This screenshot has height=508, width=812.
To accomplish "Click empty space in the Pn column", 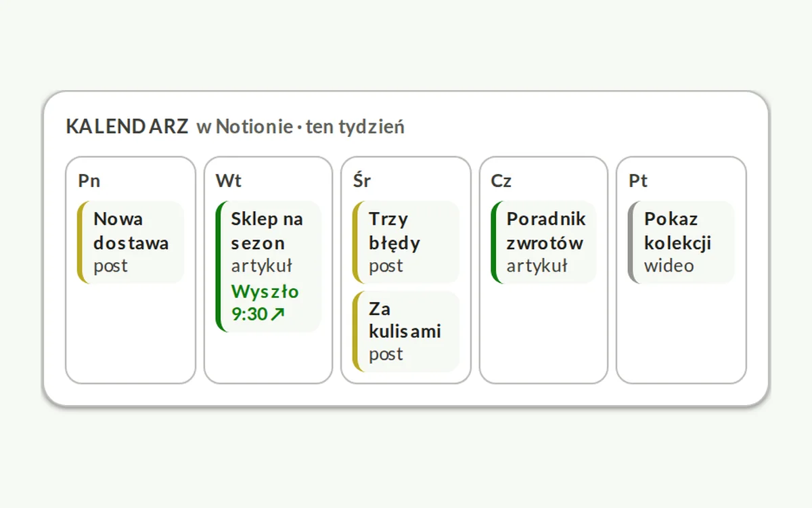I will (131, 332).
